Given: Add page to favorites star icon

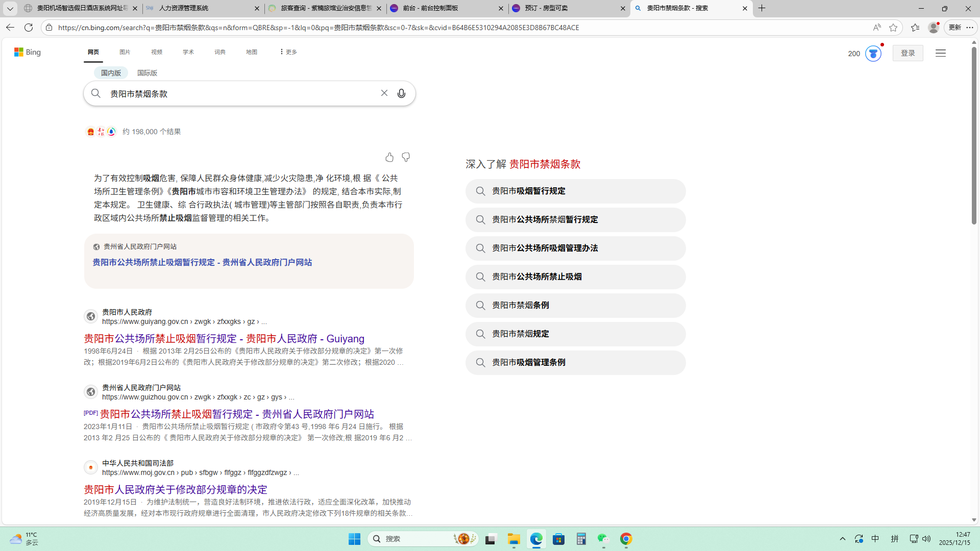Looking at the screenshot, I should coord(893,28).
